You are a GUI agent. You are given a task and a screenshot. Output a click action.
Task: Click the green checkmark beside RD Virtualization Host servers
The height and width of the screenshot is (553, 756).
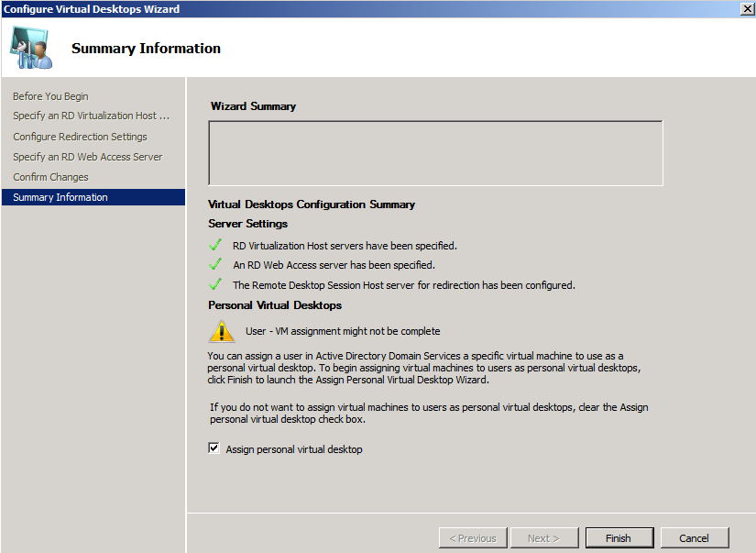click(215, 246)
